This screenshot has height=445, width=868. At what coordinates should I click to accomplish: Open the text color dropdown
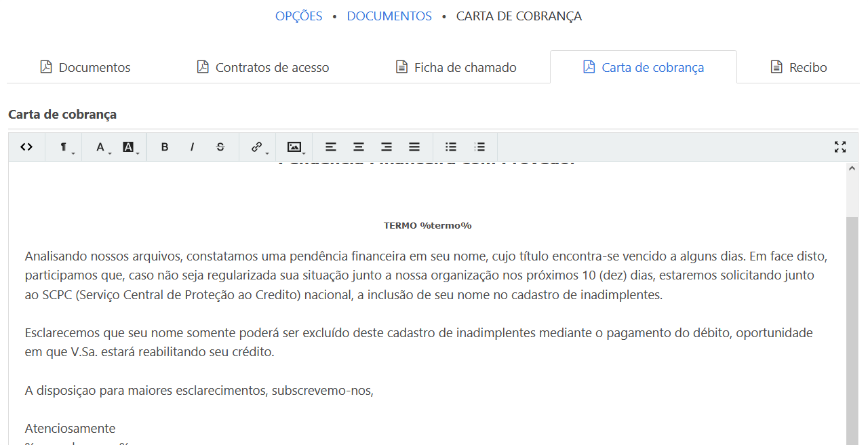(x=101, y=147)
